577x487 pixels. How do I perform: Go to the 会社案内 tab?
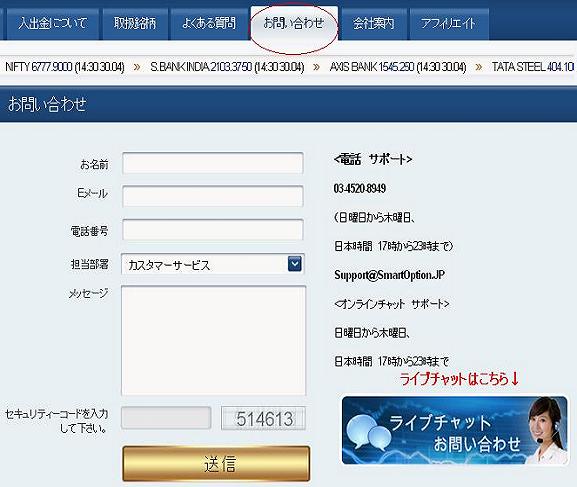pyautogui.click(x=374, y=24)
